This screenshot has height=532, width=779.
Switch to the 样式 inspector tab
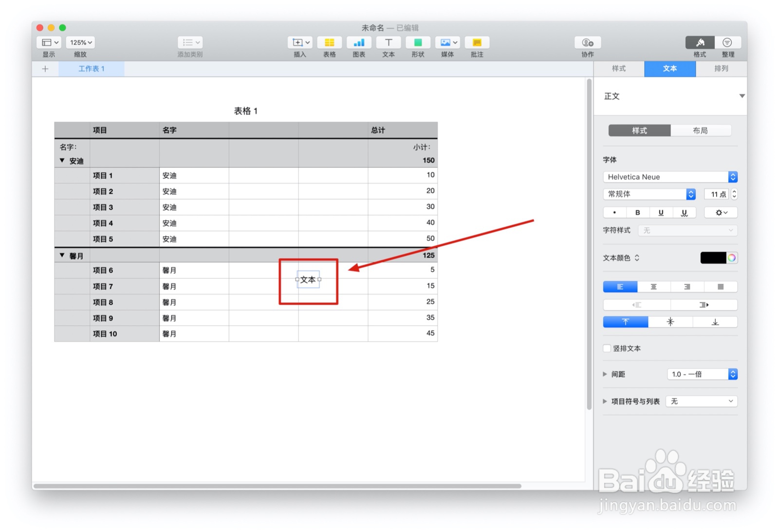(x=619, y=69)
